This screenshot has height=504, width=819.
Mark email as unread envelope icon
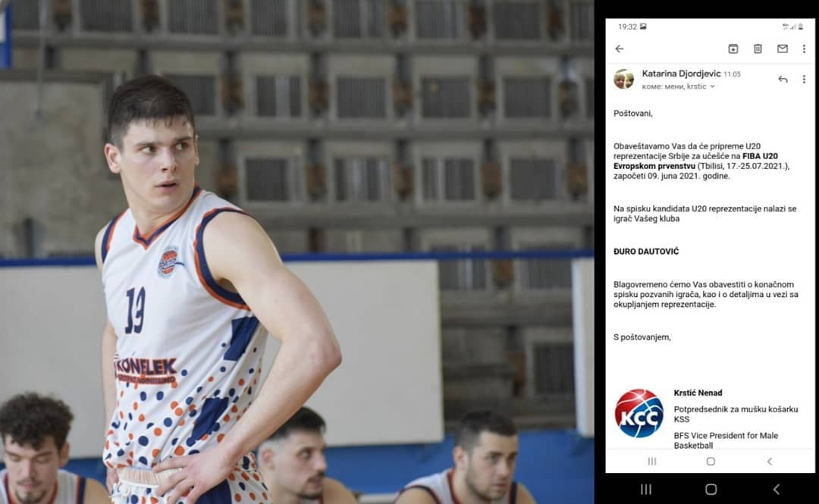[x=782, y=49]
